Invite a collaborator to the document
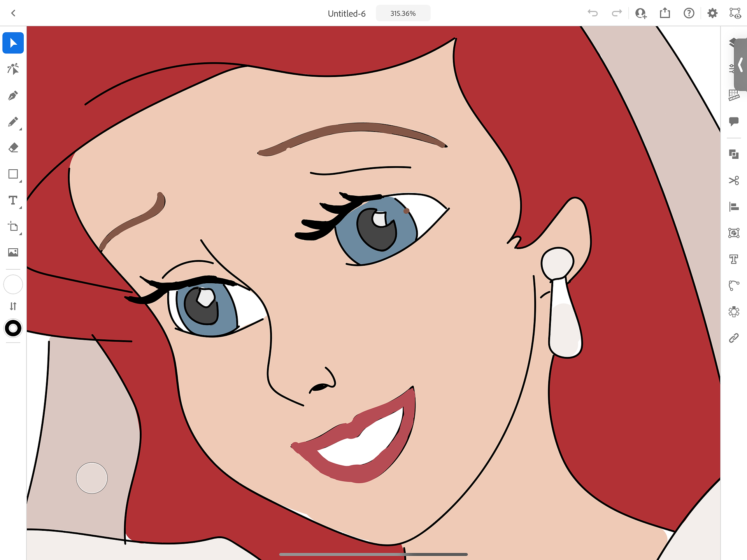 click(641, 13)
